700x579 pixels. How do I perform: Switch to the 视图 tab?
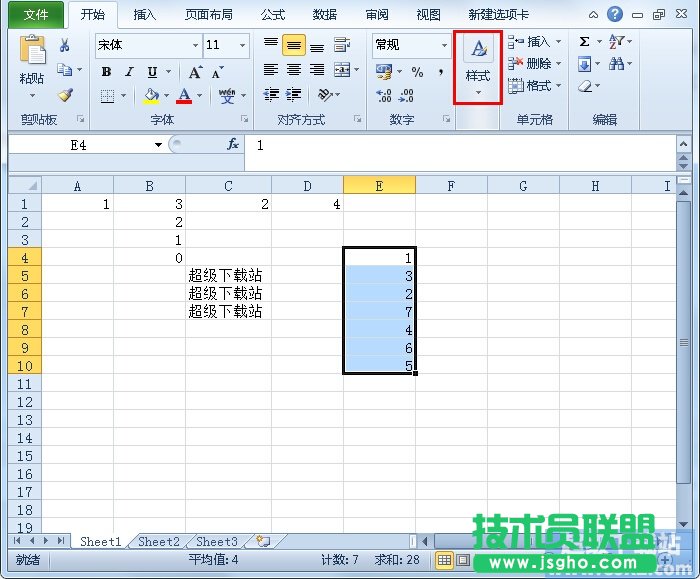(x=429, y=15)
